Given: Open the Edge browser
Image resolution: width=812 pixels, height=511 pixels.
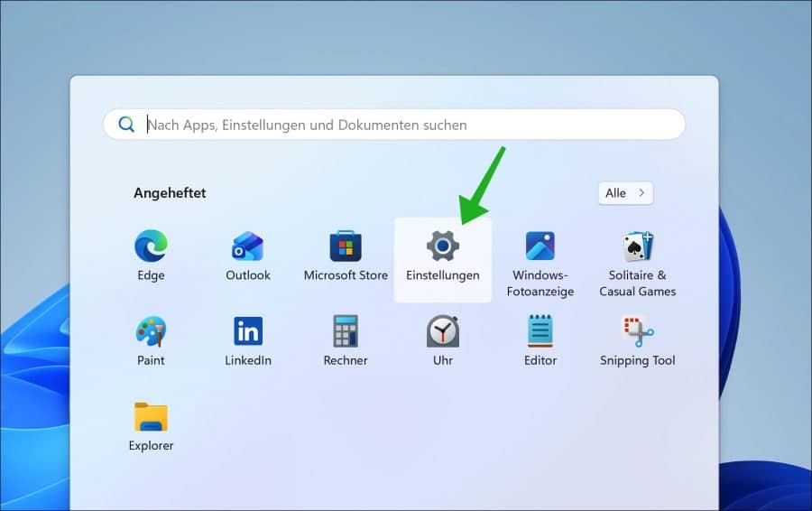Looking at the screenshot, I should 151,246.
